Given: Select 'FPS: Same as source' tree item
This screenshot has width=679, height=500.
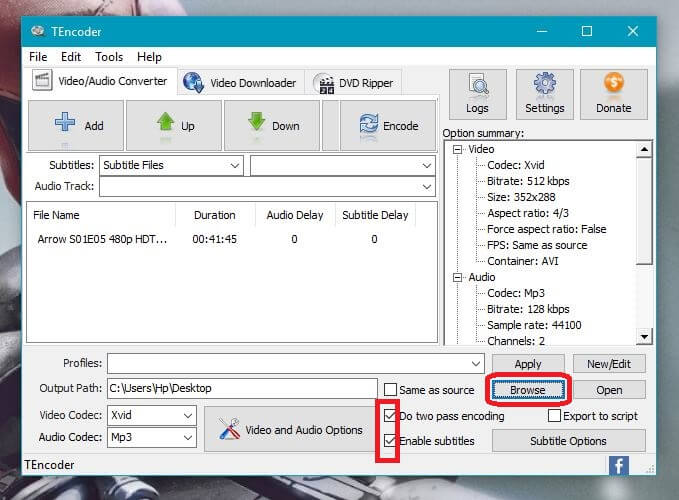Looking at the screenshot, I should pos(537,245).
